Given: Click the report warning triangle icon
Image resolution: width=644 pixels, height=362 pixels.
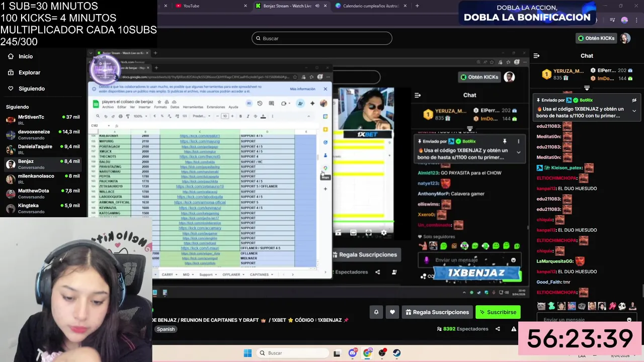Looking at the screenshot, I should [514, 329].
